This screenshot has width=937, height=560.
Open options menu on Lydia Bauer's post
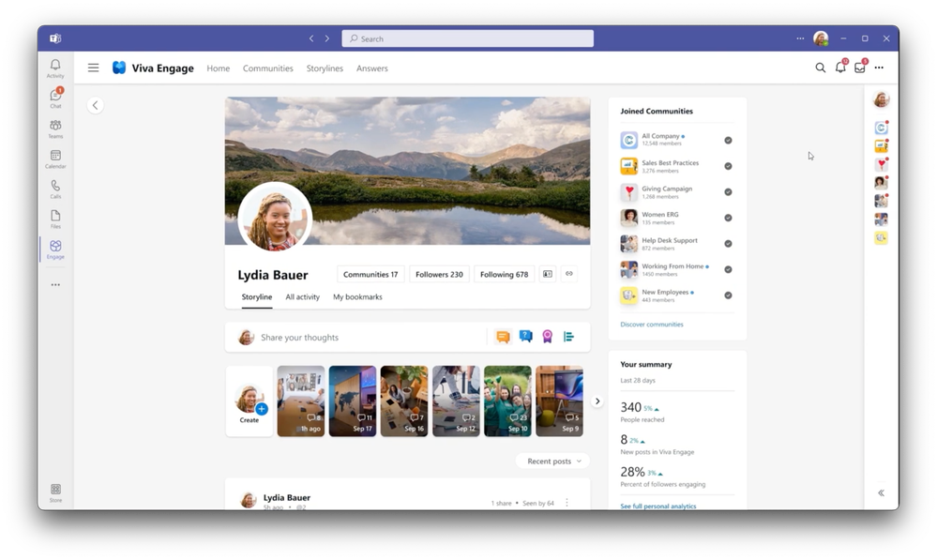(567, 503)
